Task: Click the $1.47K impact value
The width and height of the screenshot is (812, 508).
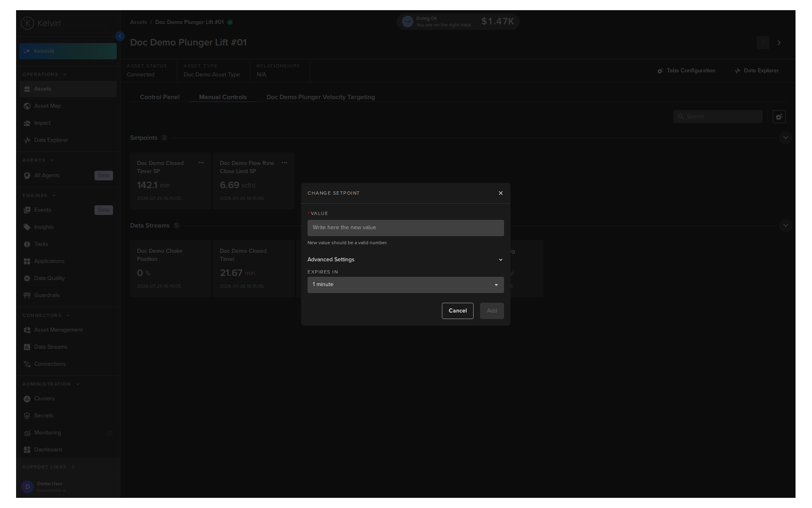Action: (497, 22)
